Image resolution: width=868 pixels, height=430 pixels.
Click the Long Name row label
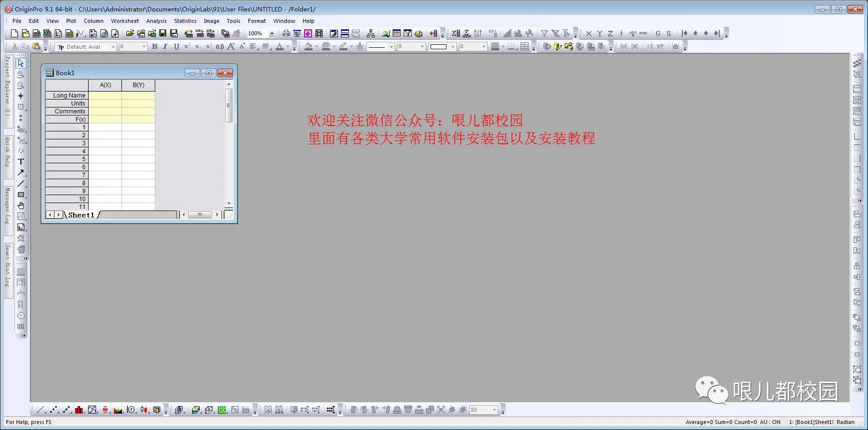click(x=67, y=96)
